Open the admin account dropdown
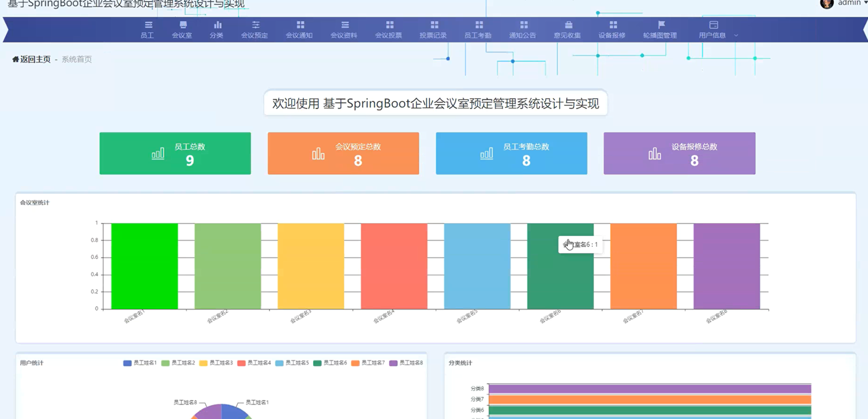This screenshot has width=868, height=419. click(x=865, y=3)
